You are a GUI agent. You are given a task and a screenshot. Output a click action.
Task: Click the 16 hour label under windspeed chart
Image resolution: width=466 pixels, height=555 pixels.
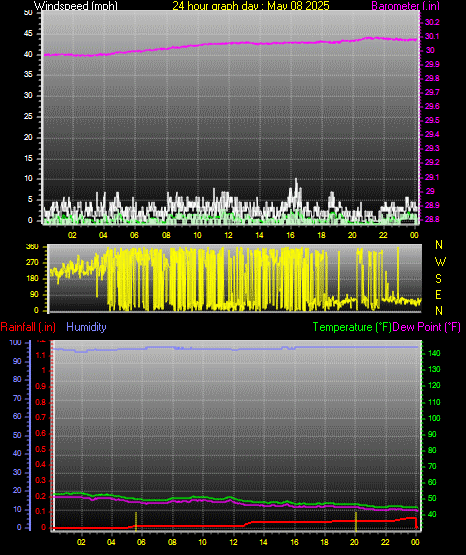point(290,235)
